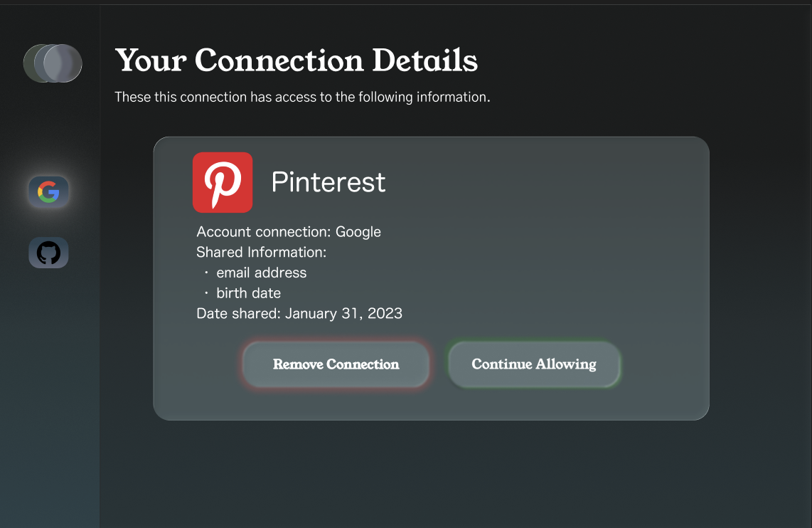Viewport: 812px width, 528px height.
Task: Open the GitHub connections sidebar icon
Action: tap(48, 253)
